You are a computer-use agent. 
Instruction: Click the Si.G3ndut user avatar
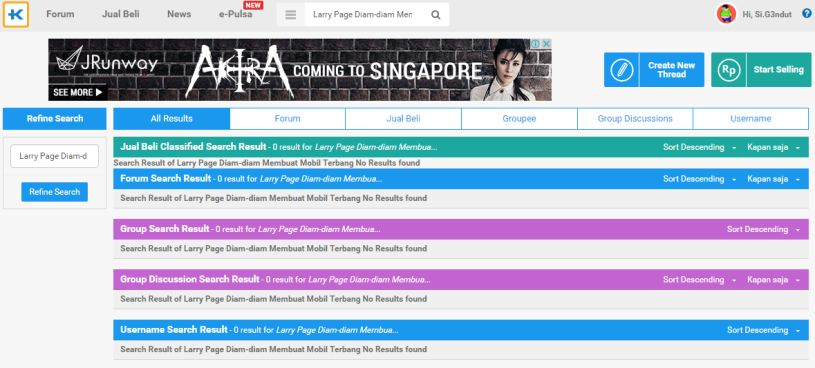coord(726,14)
